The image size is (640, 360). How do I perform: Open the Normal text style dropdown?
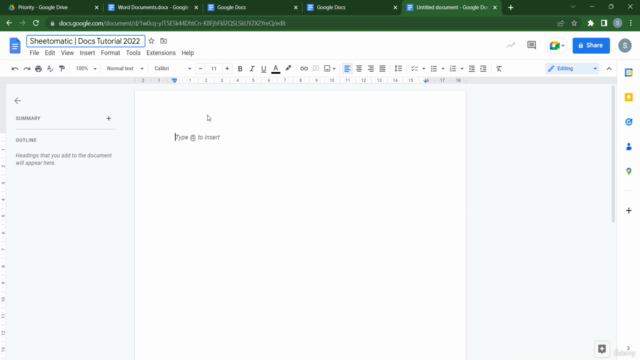tap(125, 69)
